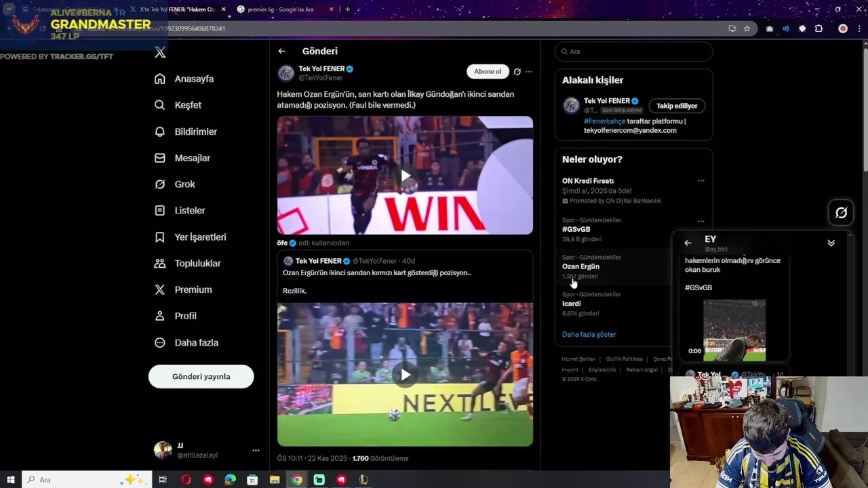Screen dimensions: 868x488
Task: Launch Opera from the taskbar
Action: [x=185, y=480]
